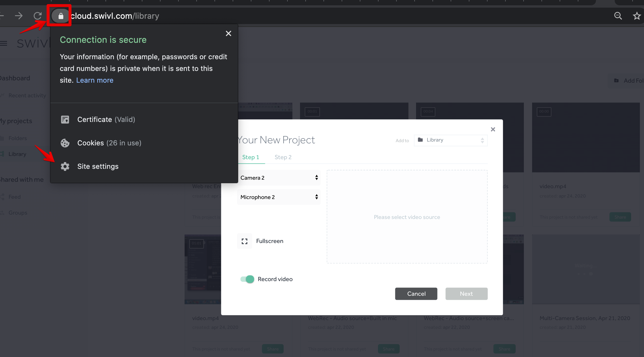
Task: Close the connection info popup
Action: (228, 33)
